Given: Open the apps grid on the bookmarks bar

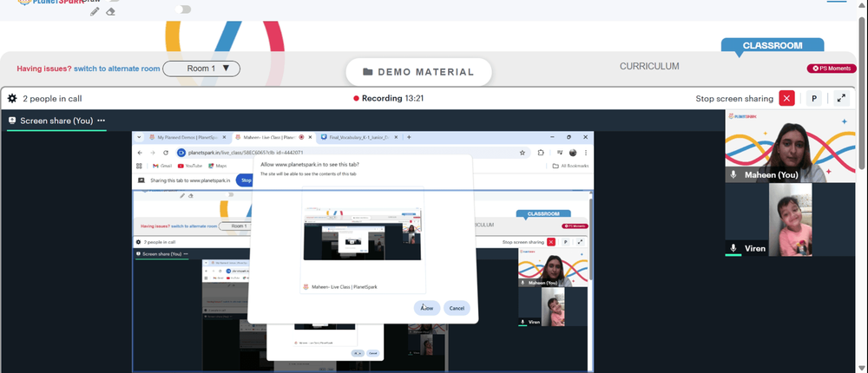Looking at the screenshot, I should tap(140, 166).
